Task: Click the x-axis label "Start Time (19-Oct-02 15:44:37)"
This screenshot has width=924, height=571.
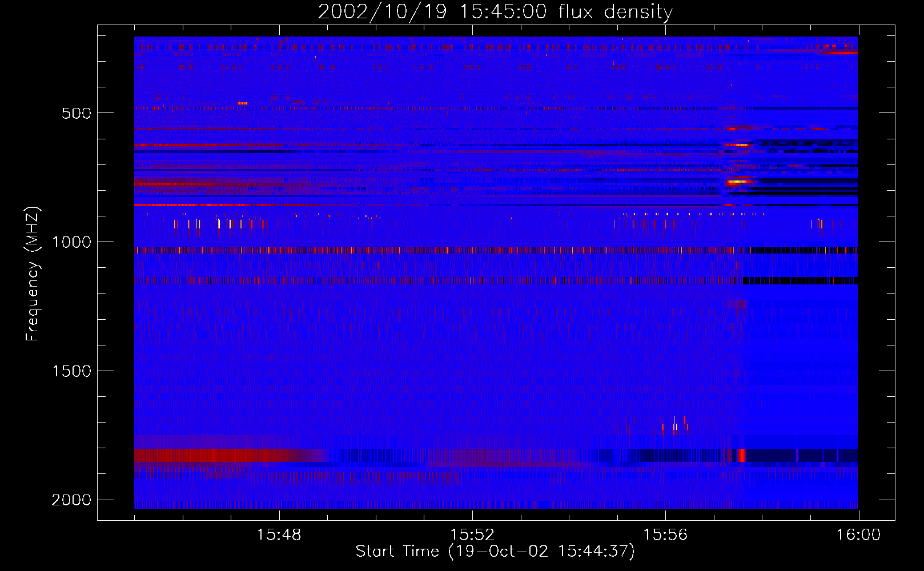Action: [x=495, y=551]
